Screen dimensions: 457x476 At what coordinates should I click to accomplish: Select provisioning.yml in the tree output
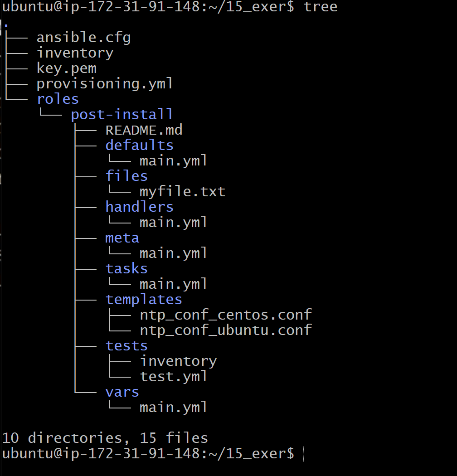[105, 84]
